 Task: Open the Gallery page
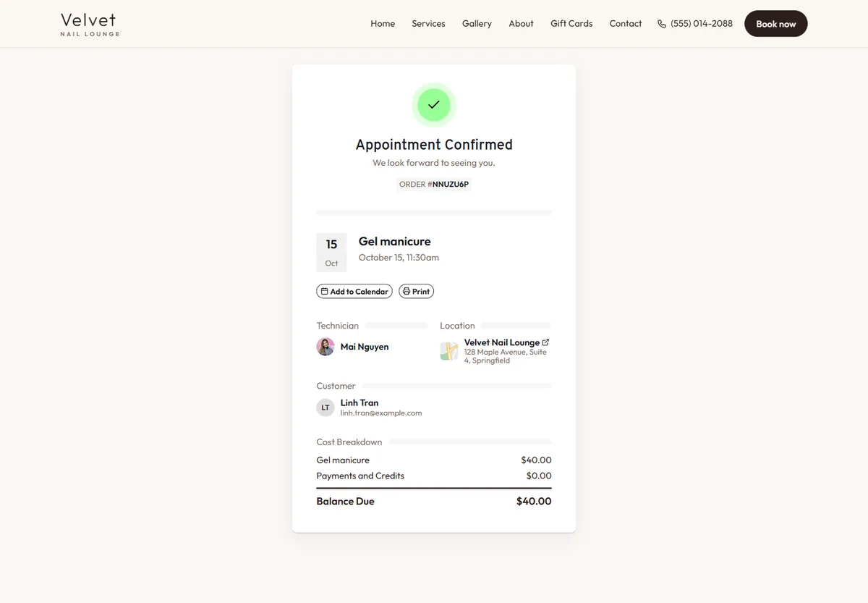(477, 24)
